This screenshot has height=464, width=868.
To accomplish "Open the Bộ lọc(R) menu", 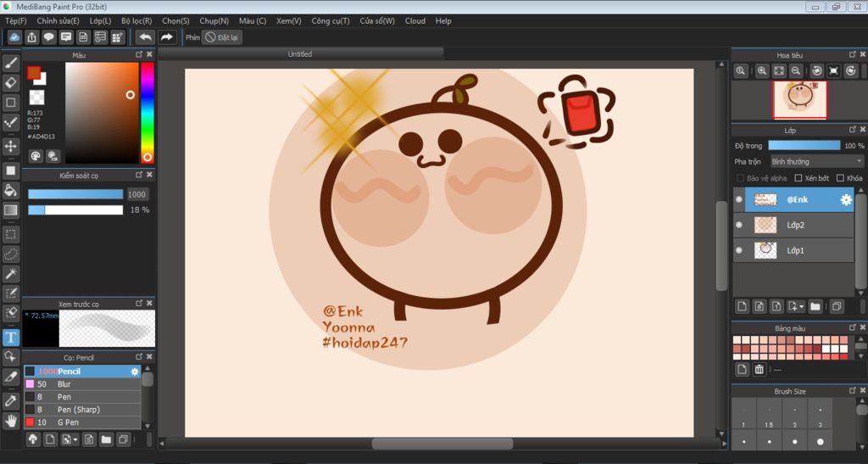I will (x=136, y=21).
